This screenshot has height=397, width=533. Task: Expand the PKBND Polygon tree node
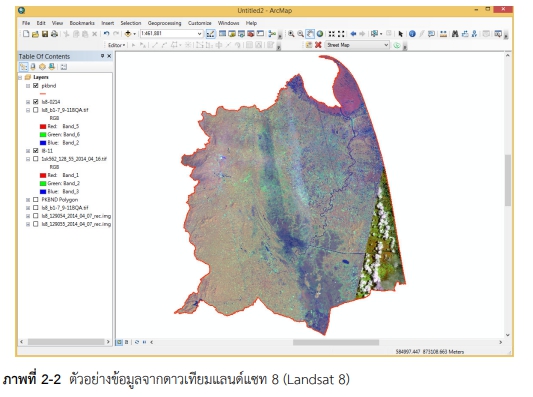pyautogui.click(x=28, y=200)
